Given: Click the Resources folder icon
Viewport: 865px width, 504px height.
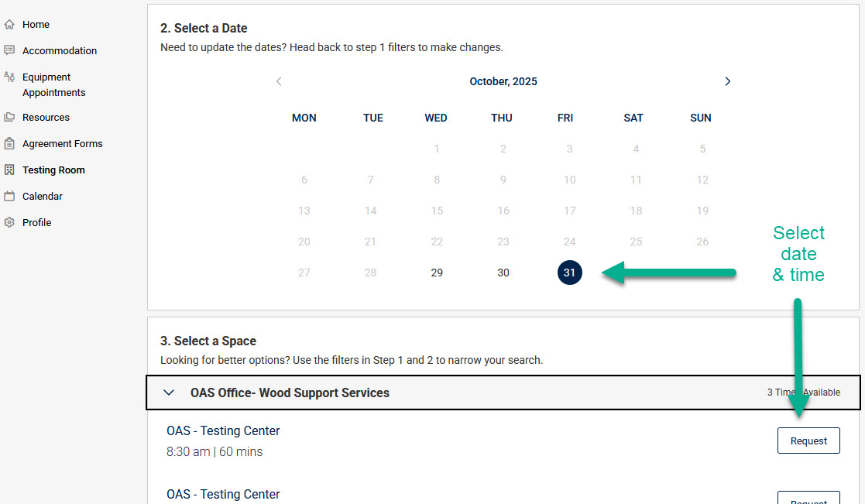Looking at the screenshot, I should (9, 118).
